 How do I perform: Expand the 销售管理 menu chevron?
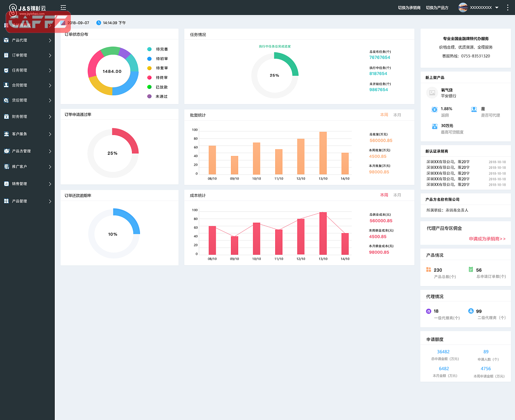click(50, 184)
